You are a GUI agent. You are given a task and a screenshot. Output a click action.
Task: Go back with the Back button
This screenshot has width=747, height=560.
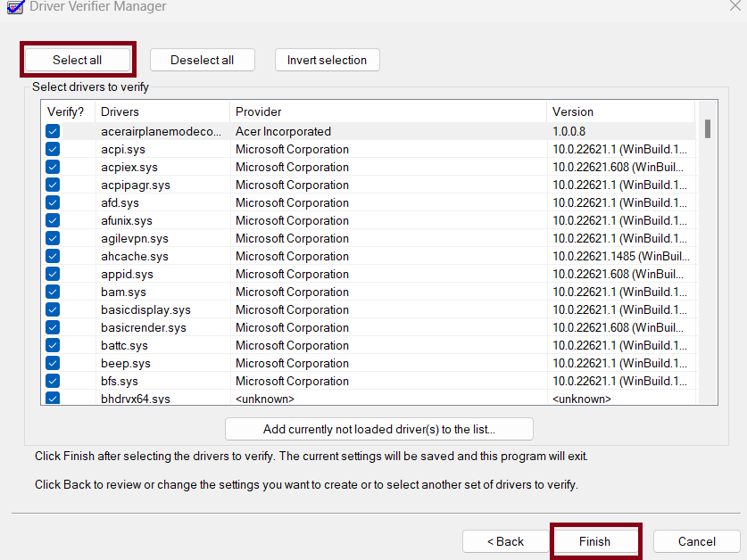[505, 541]
